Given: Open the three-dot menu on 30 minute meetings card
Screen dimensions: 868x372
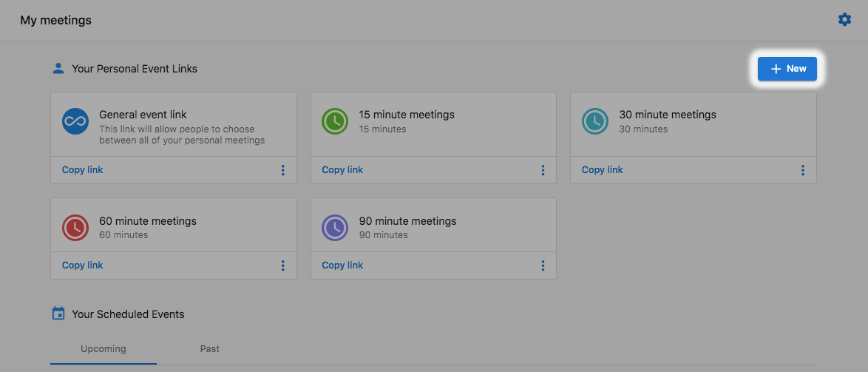Looking at the screenshot, I should 802,170.
